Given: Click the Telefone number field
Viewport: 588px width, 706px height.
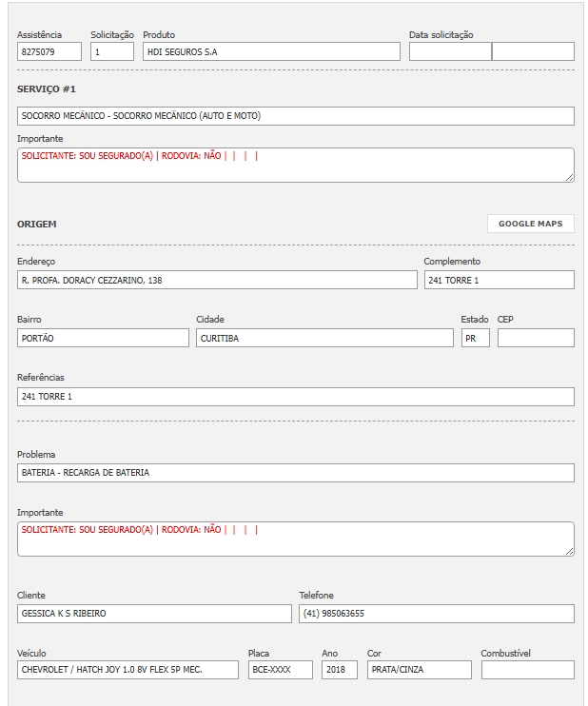Looking at the screenshot, I should [x=436, y=614].
